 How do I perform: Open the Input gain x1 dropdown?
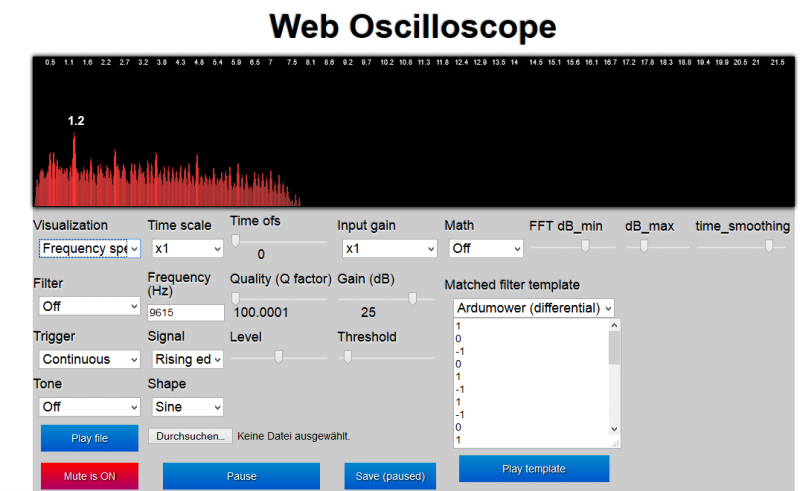pyautogui.click(x=389, y=249)
